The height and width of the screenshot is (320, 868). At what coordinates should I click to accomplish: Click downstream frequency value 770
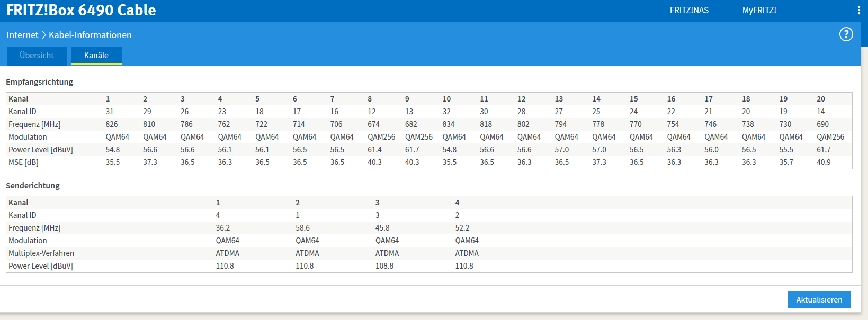pos(636,124)
